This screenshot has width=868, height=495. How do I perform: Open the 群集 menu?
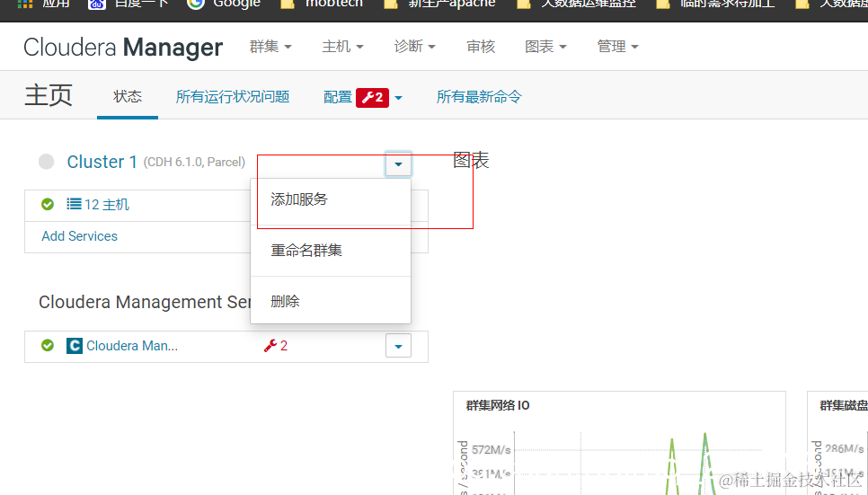(x=270, y=47)
